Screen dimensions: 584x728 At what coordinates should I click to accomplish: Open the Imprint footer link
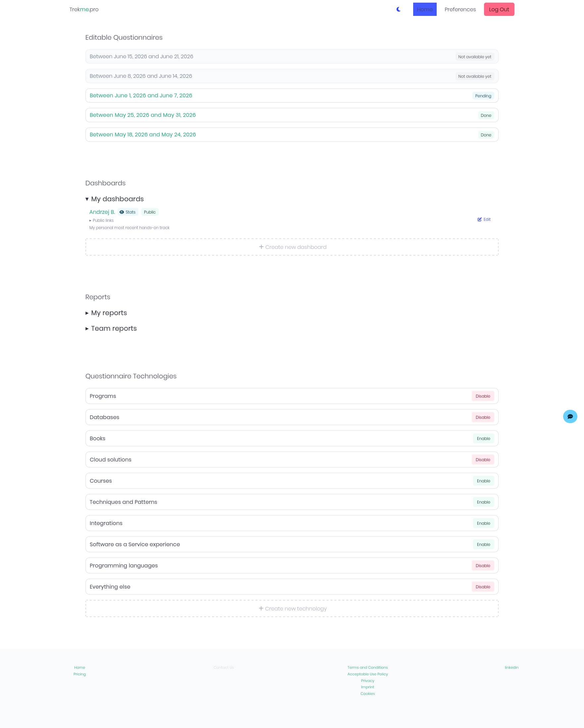pos(367,687)
